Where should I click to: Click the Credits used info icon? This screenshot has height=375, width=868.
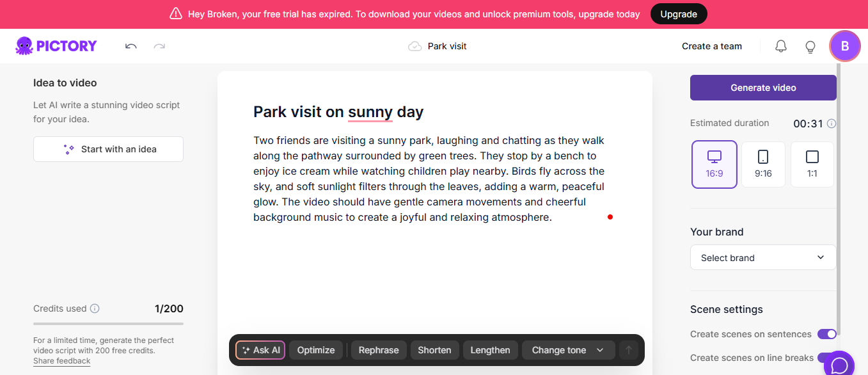pos(95,308)
